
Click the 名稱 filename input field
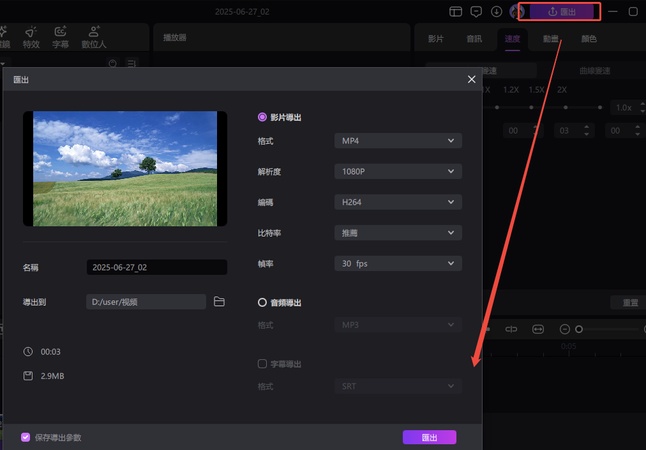coord(157,268)
